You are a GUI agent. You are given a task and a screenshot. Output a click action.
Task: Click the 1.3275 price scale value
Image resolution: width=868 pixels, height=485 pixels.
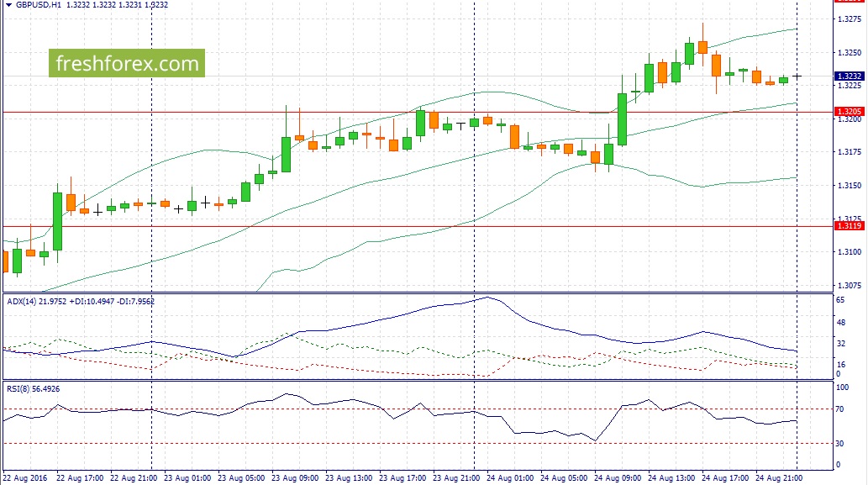850,19
